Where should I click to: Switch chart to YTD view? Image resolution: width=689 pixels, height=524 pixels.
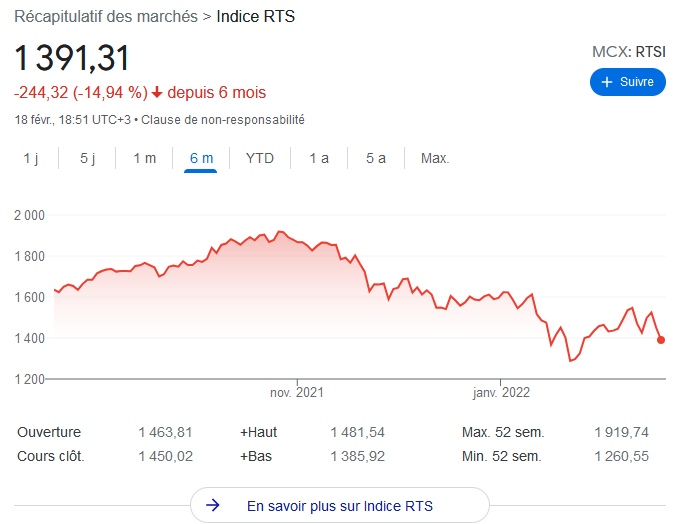coord(260,158)
